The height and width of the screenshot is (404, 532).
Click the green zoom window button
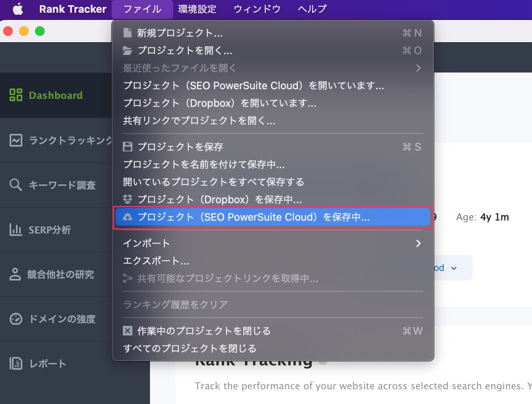click(40, 31)
